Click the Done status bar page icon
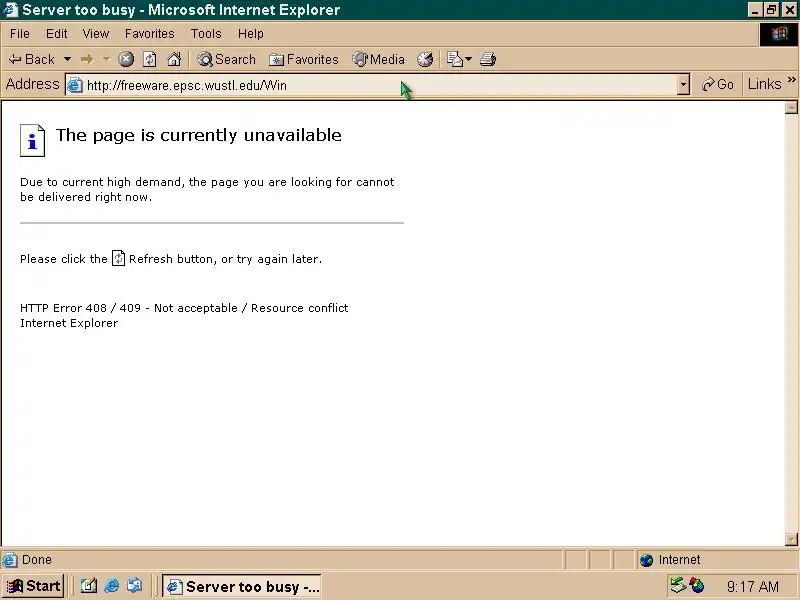This screenshot has width=800, height=600. pos(10,560)
